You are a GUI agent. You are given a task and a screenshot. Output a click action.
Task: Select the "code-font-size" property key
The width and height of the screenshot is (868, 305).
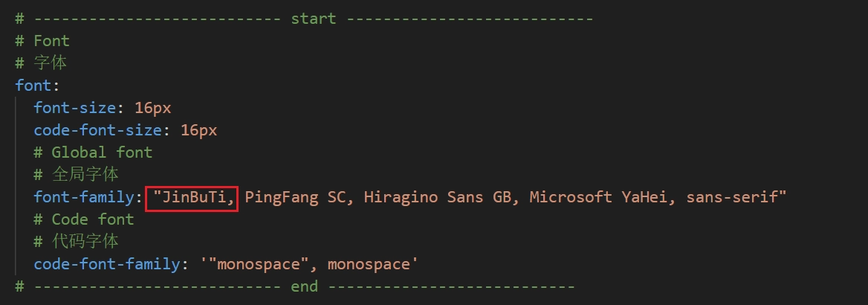[97, 130]
